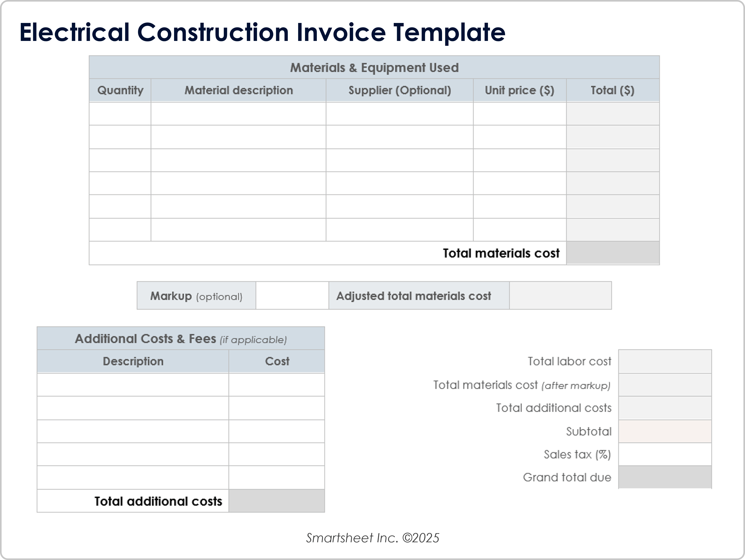The width and height of the screenshot is (745, 560).
Task: Select the Total labor cost value field
Action: pos(665,361)
